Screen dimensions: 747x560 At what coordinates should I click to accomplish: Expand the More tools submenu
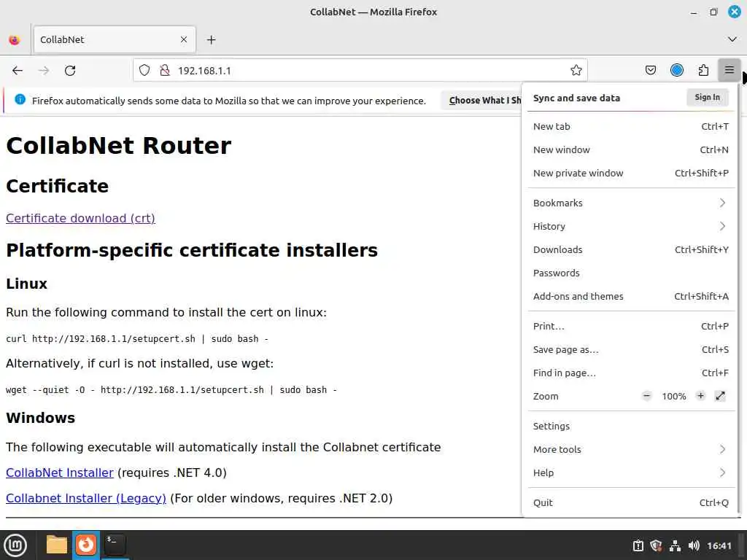point(631,449)
